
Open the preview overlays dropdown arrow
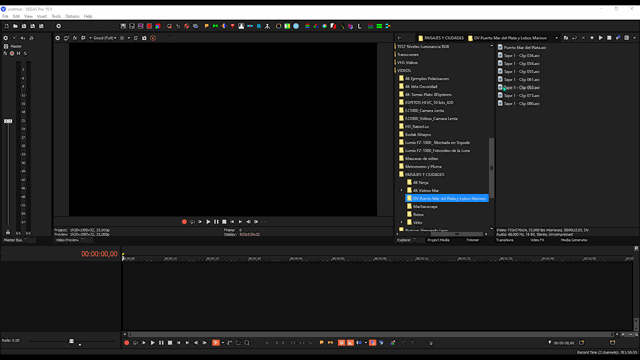(129, 38)
